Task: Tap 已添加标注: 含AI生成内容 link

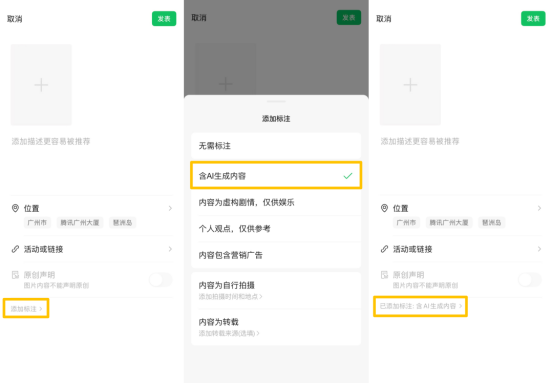Action: tap(420, 306)
